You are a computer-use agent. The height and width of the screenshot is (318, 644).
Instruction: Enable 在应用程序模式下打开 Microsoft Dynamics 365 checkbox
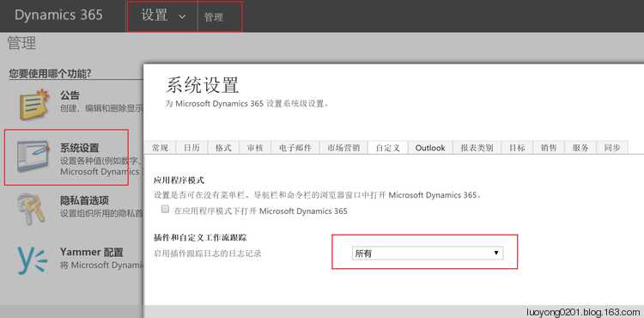[165, 210]
